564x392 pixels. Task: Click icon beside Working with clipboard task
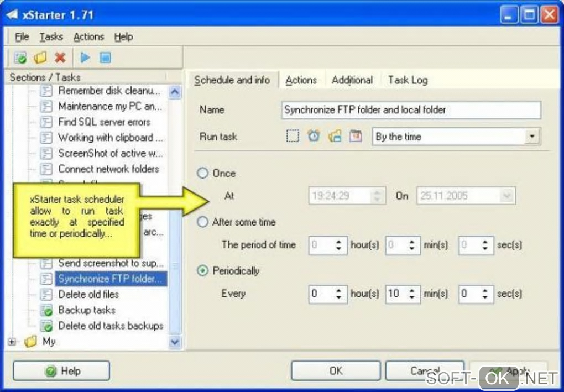[46, 138]
